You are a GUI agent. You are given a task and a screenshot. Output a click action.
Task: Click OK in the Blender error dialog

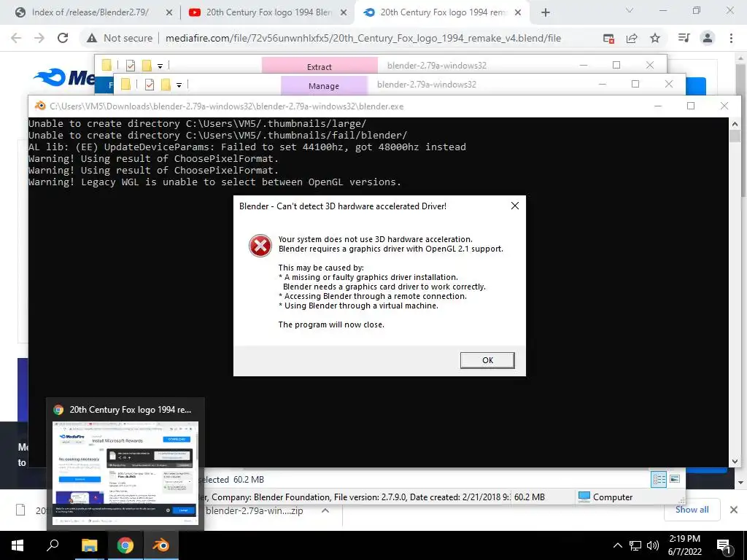487,360
